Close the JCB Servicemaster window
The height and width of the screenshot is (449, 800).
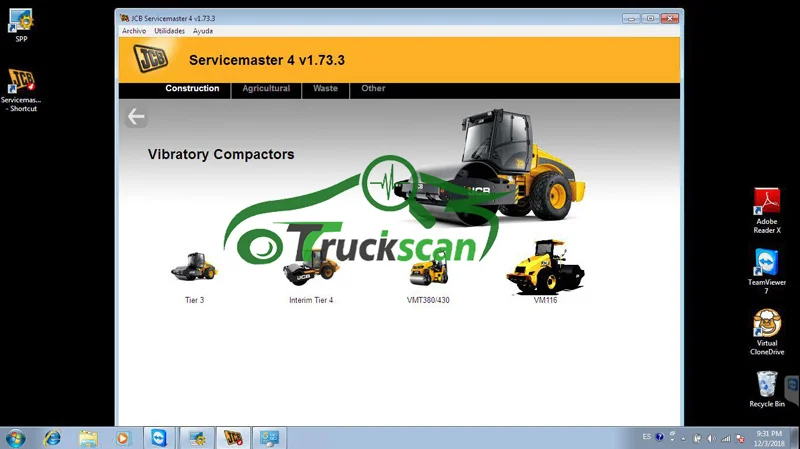coord(669,18)
